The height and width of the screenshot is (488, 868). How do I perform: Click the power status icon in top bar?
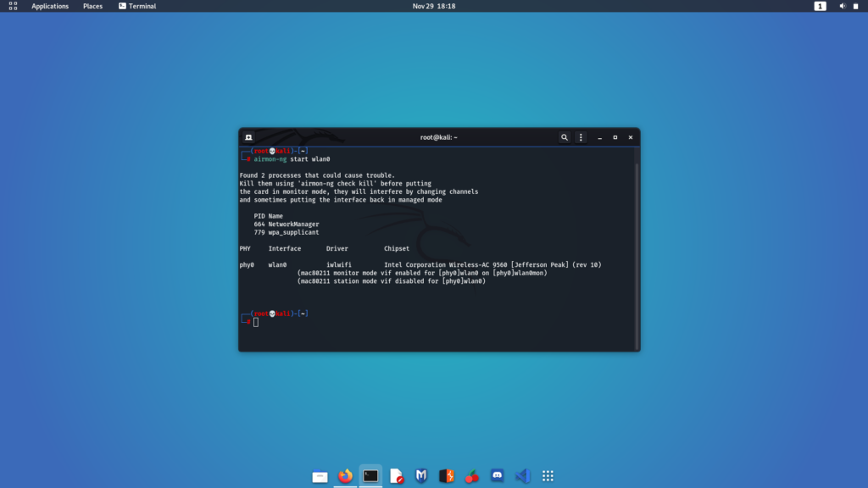click(856, 6)
